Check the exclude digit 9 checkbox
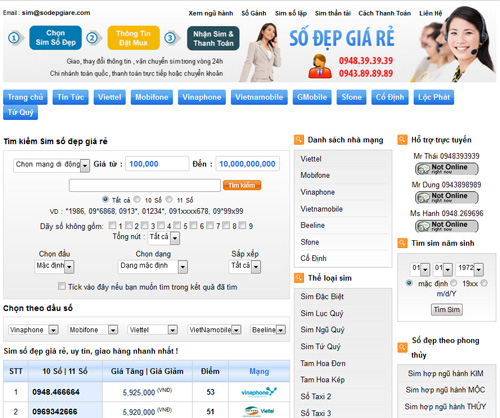This screenshot has height=418, width=500. [242, 225]
